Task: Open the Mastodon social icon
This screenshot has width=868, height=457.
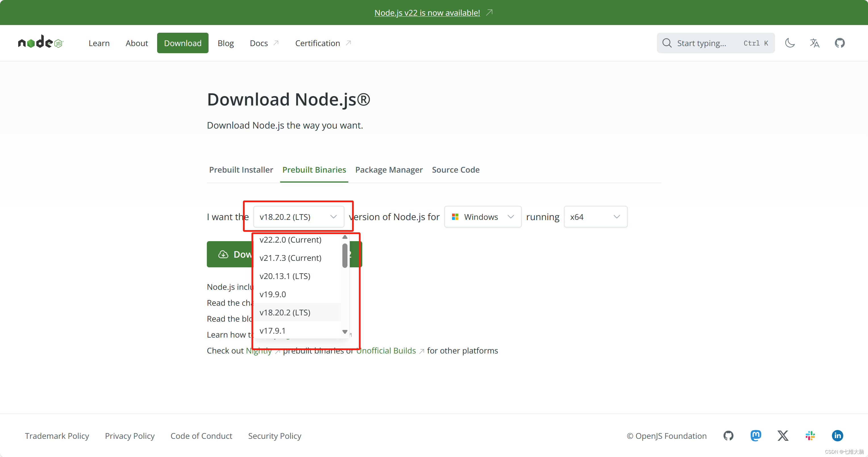Action: tap(755, 435)
